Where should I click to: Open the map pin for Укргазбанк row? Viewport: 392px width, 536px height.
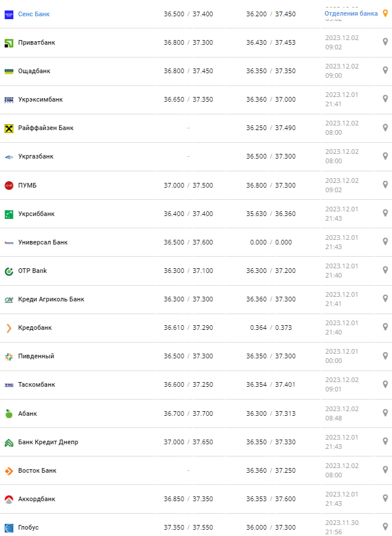[x=384, y=156]
